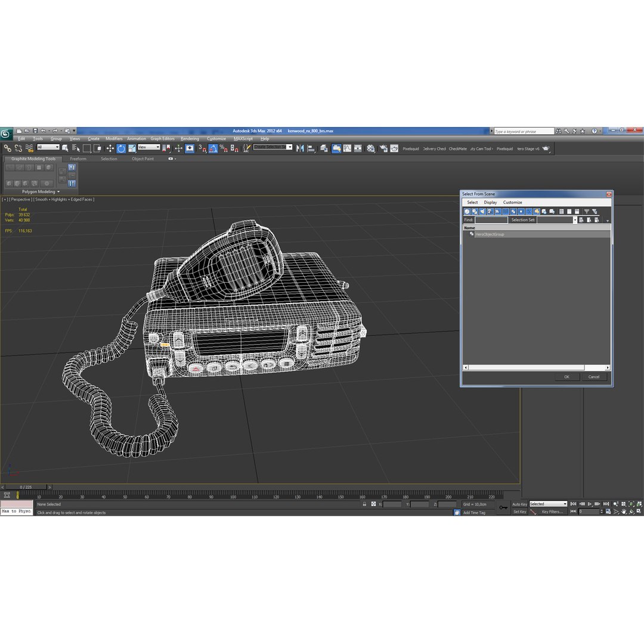644x644 pixels.
Task: Click the Set Key large key icon
Action: point(503,507)
